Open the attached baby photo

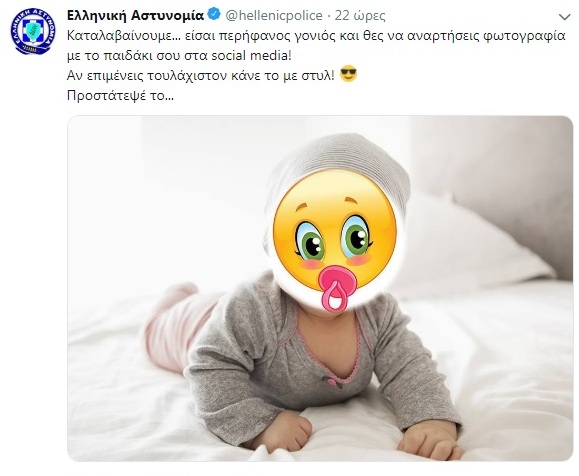[320, 288]
